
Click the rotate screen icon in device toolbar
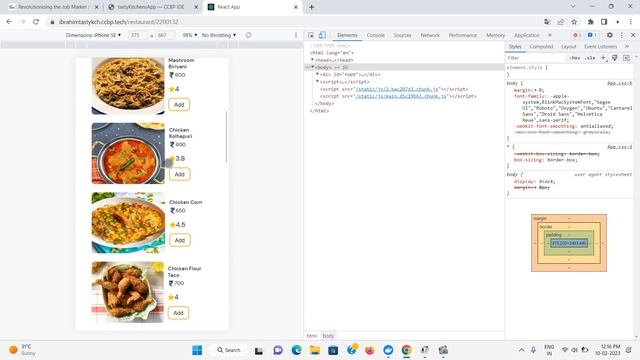tap(248, 35)
